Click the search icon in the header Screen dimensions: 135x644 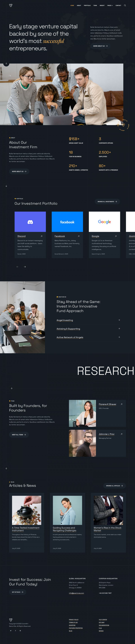coord(125,5)
